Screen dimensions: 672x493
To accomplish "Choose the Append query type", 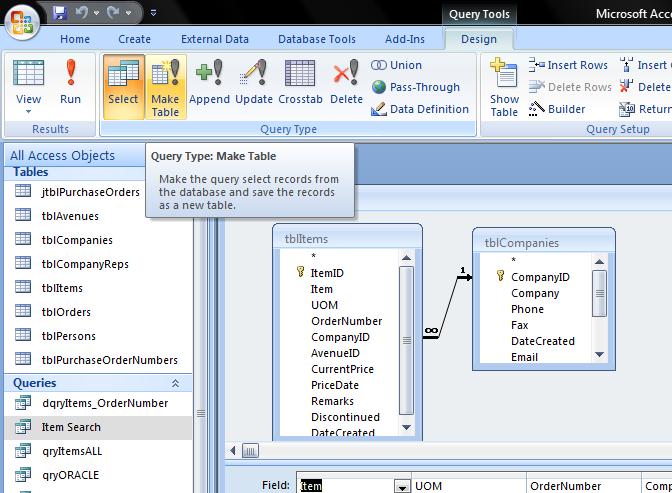I will coord(209,82).
